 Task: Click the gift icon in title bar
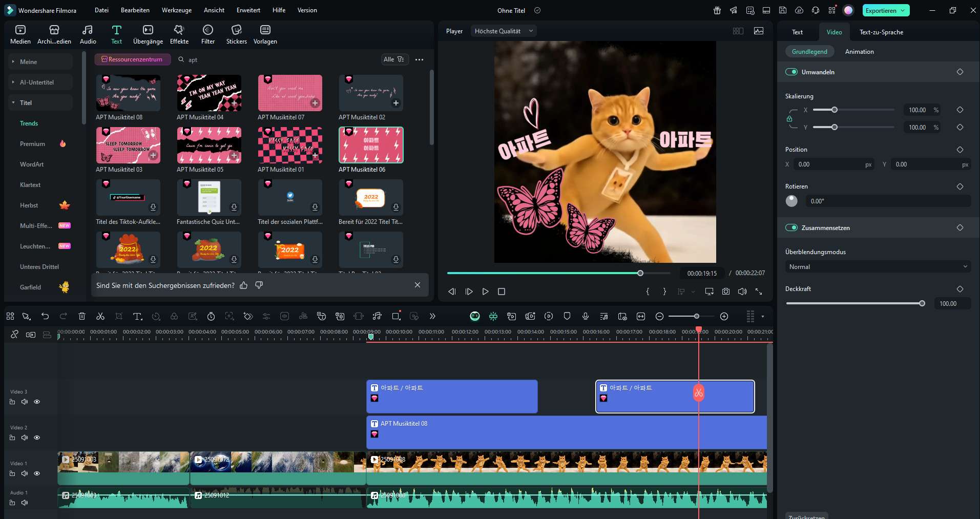[717, 10]
